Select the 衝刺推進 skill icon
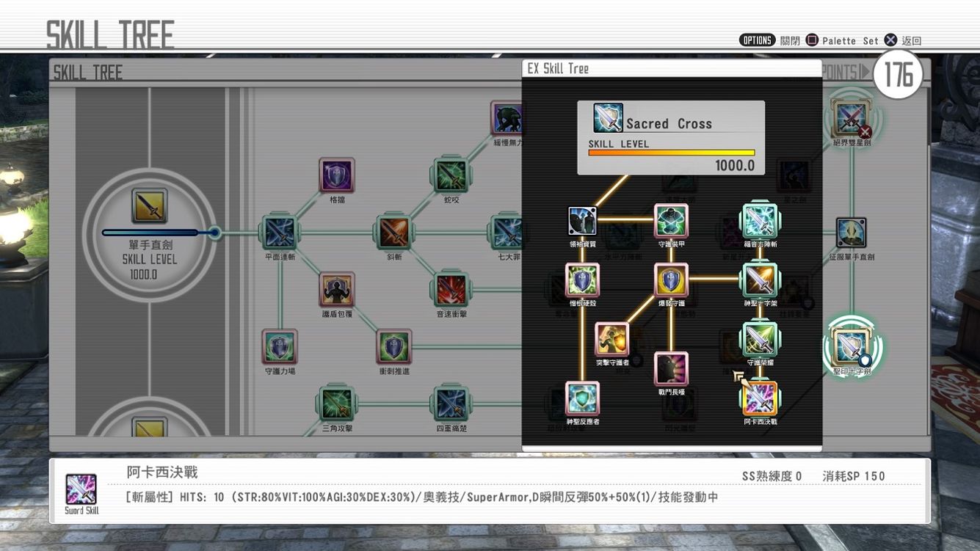 click(394, 346)
